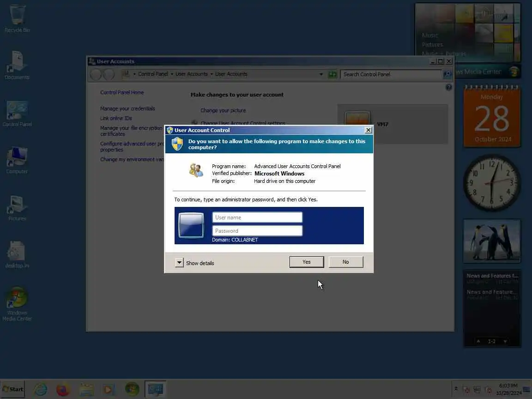Click taskbar clock showing 6:03 PM

(x=508, y=389)
